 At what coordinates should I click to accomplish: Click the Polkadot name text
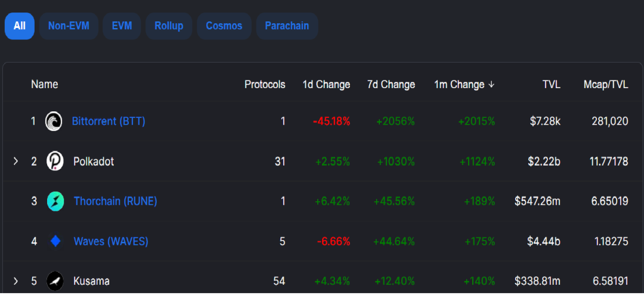coord(94,161)
